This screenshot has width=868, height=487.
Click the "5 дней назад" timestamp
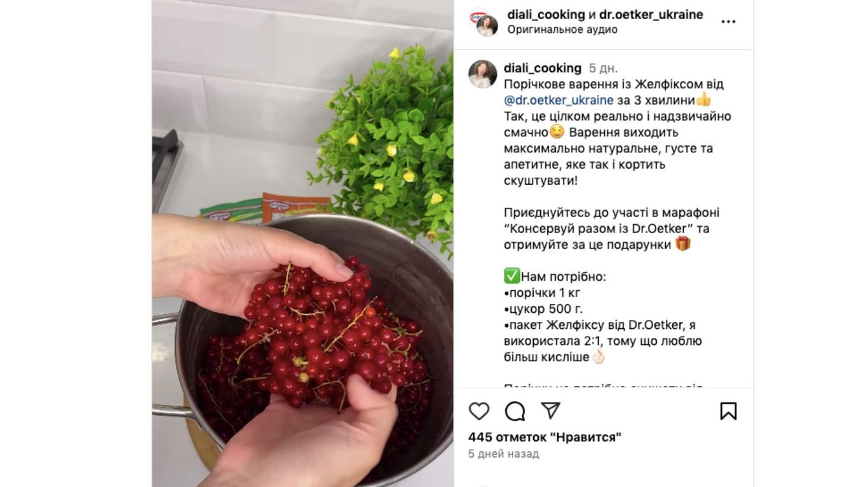(503, 454)
